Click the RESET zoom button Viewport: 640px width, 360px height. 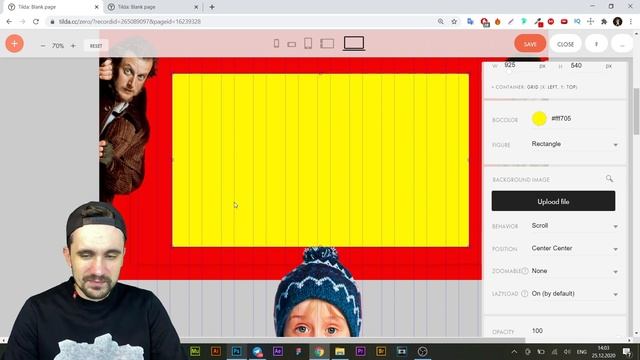96,46
